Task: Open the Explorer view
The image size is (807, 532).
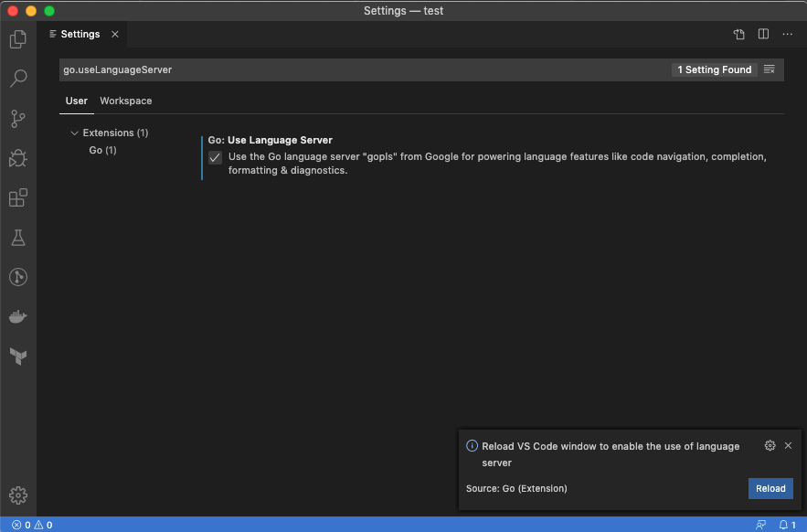Action: coord(18,40)
